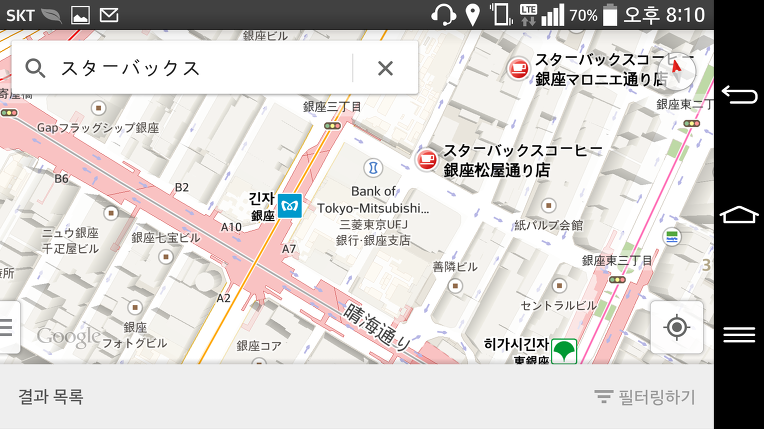Tap the 히가시긴자 station name label

[x=516, y=345]
